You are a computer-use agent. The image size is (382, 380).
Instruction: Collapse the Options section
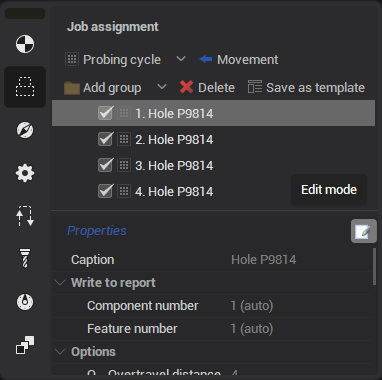coord(60,352)
